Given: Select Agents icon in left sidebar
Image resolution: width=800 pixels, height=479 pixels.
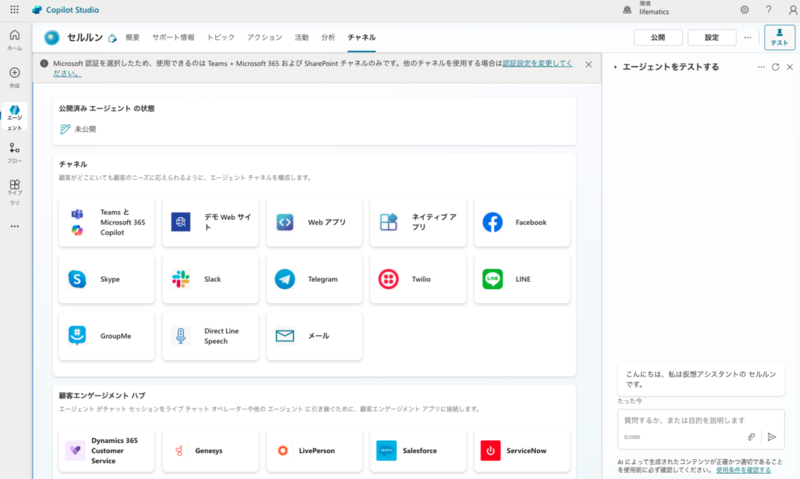Looking at the screenshot, I should point(14,117).
